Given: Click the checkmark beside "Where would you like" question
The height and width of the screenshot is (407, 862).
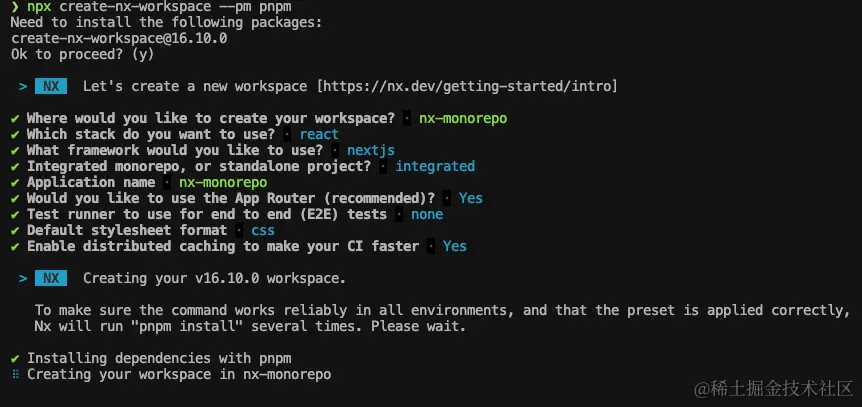Looking at the screenshot, I should coord(15,118).
